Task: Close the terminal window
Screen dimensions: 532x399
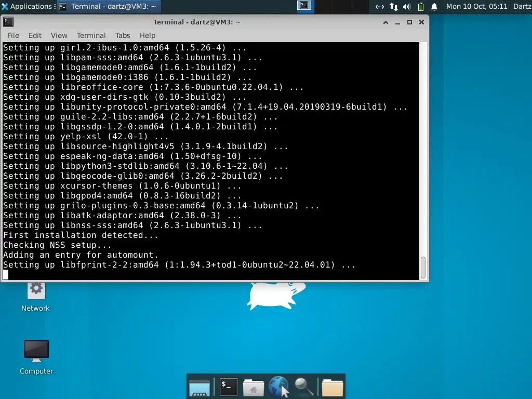Action: (x=421, y=22)
